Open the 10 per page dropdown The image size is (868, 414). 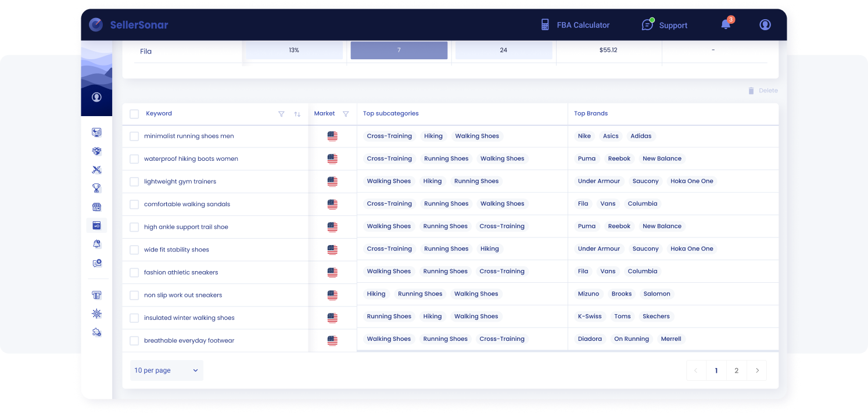click(166, 370)
